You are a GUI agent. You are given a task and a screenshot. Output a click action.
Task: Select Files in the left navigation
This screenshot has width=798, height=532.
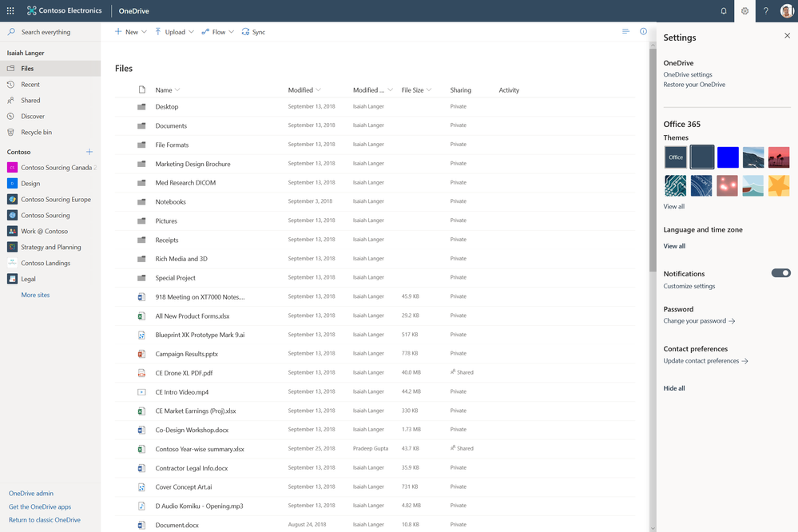pyautogui.click(x=50, y=68)
